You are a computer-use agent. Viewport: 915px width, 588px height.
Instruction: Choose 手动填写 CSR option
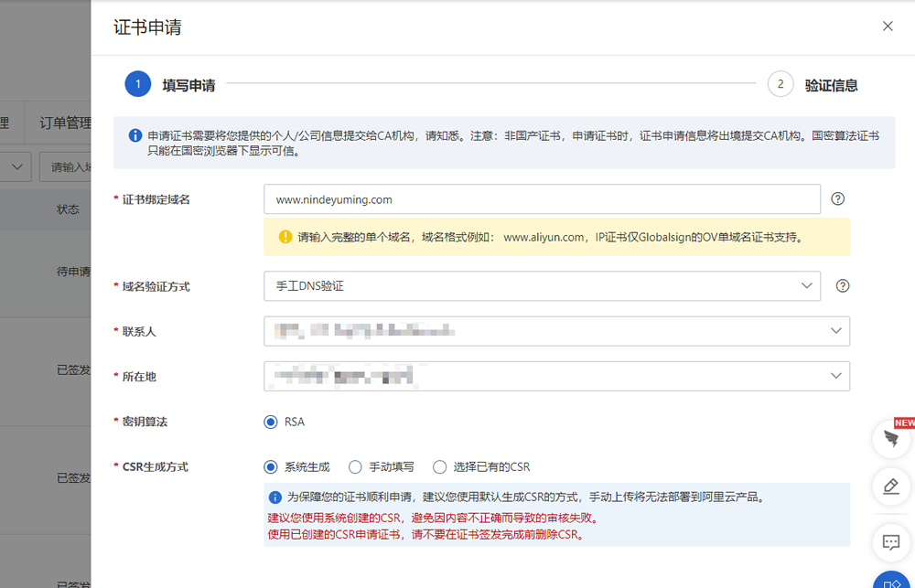click(355, 466)
